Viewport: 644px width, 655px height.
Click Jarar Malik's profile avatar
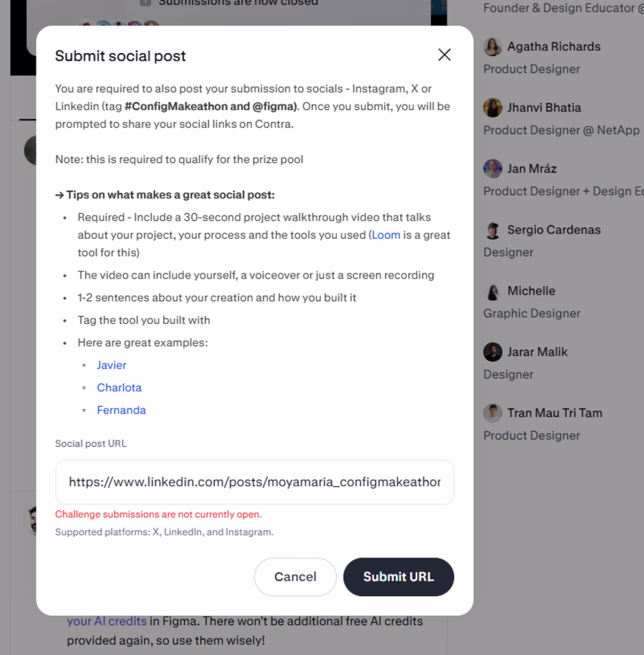[493, 352]
